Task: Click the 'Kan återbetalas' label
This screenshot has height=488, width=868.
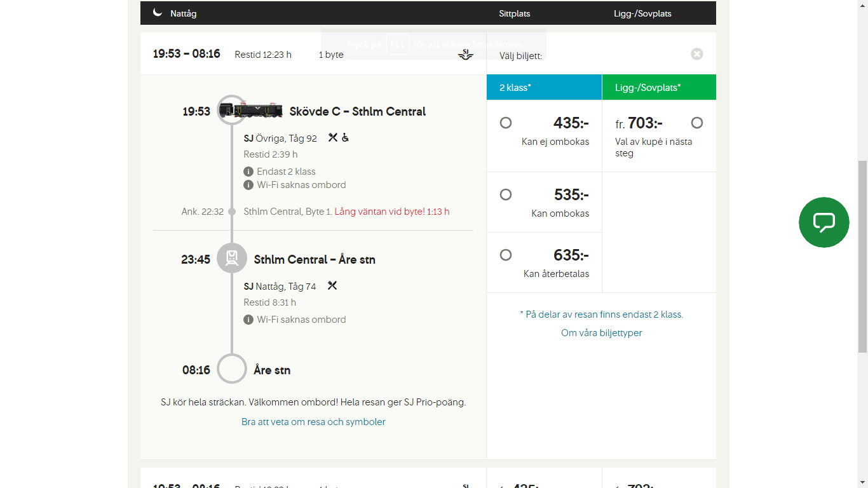Action: pos(556,274)
